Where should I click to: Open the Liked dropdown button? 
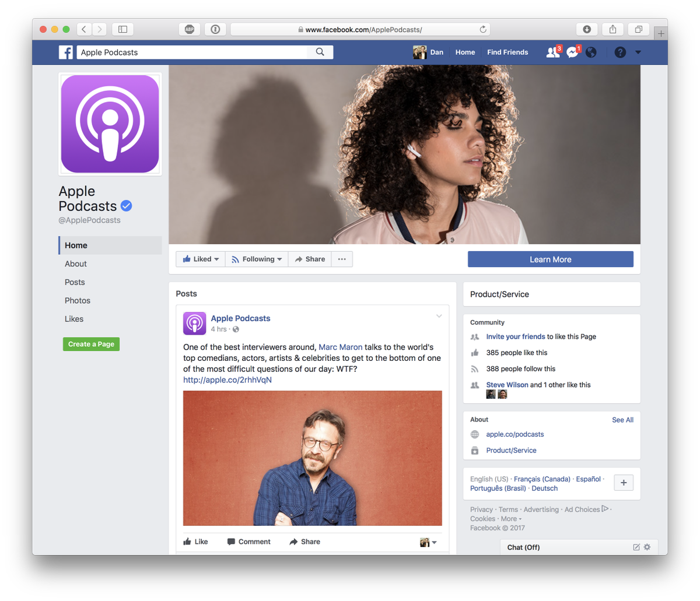click(x=201, y=259)
